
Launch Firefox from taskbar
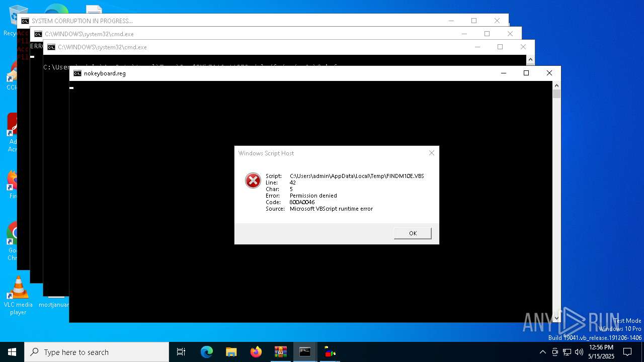tap(256, 352)
